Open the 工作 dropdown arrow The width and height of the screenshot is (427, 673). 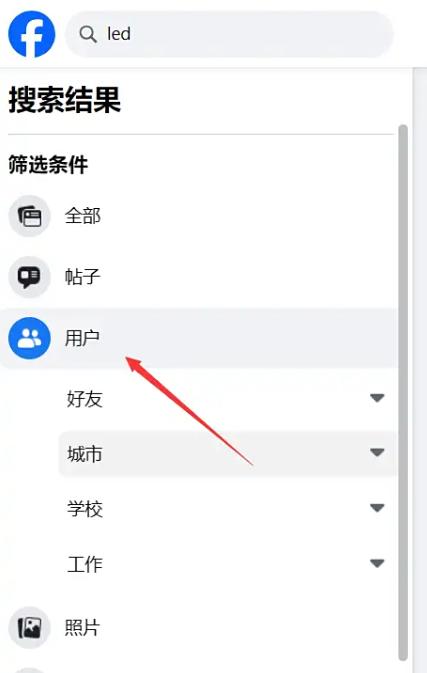pyautogui.click(x=377, y=563)
